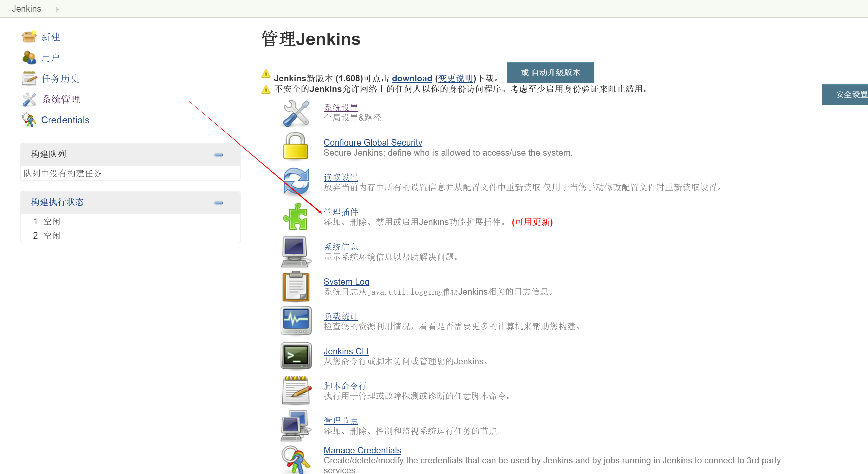Image resolution: width=868 pixels, height=474 pixels.
Task: Collapse the 构建执行状态 panel
Action: click(218, 203)
